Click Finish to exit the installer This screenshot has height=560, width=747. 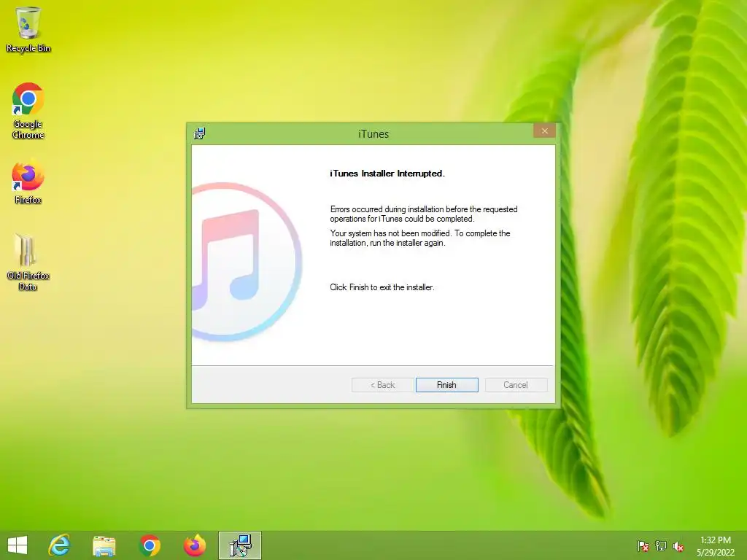click(447, 385)
